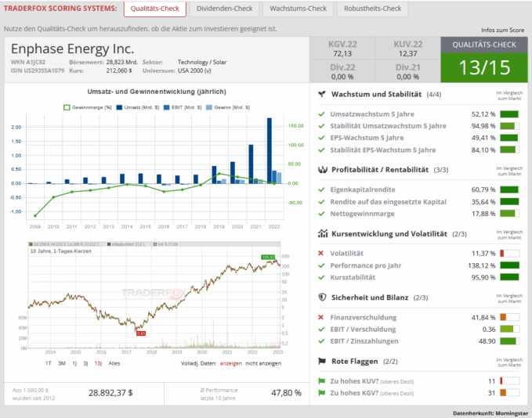Open the Wachstums-Check tab

click(299, 9)
